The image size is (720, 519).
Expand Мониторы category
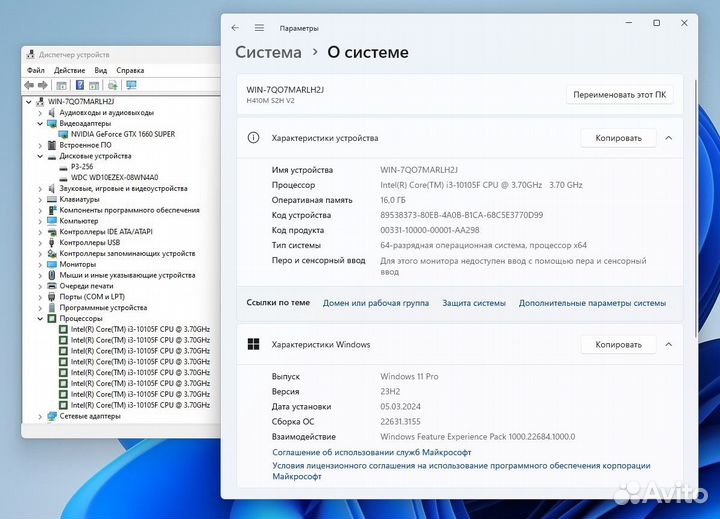40,265
